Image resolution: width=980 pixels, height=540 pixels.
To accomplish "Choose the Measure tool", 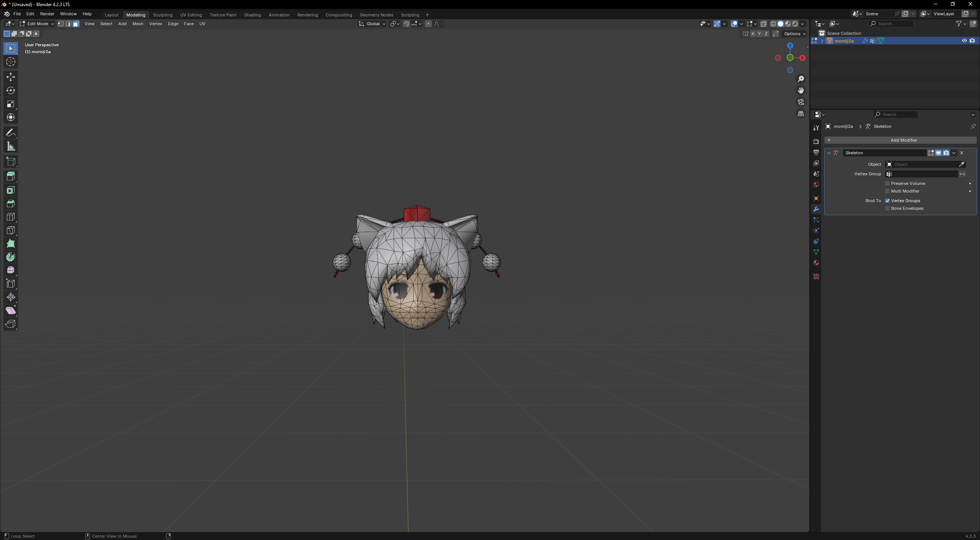I will (11, 146).
